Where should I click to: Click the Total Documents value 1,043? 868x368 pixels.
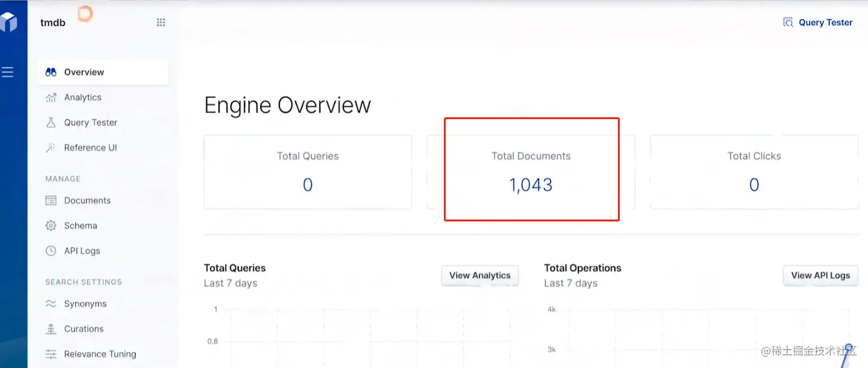click(x=531, y=185)
